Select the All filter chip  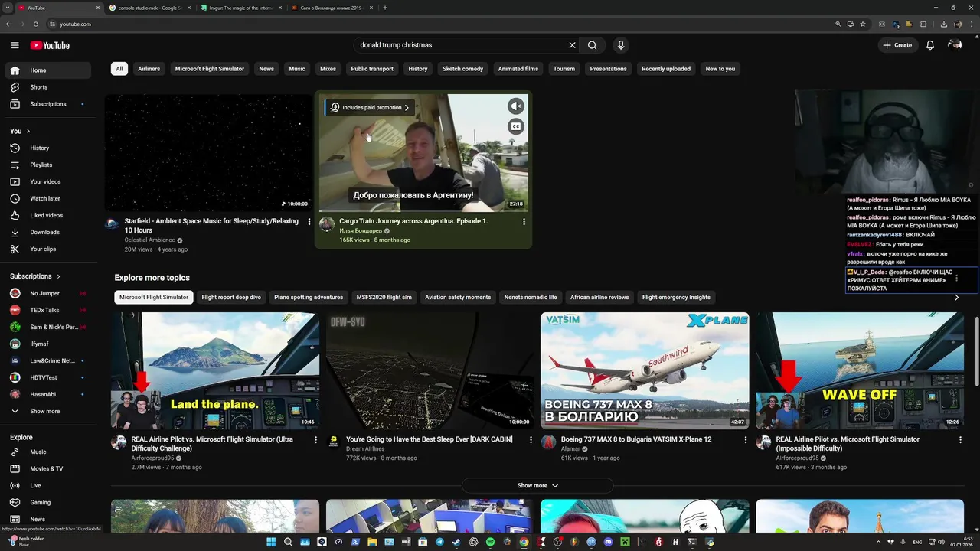point(119,69)
